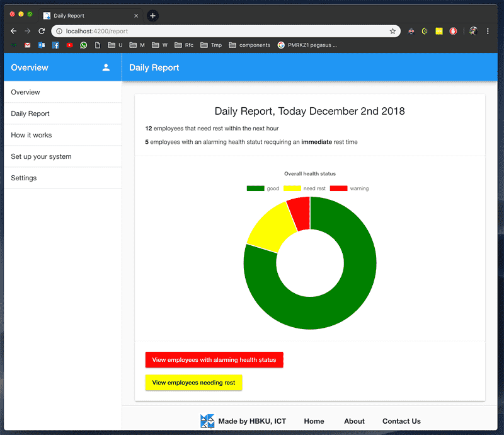
Task: Click the address bar URL field
Action: point(225,32)
